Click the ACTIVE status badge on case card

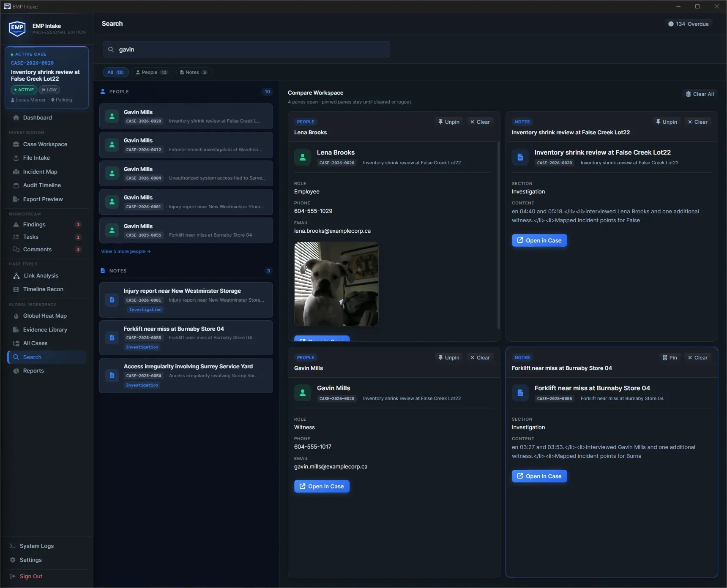point(24,90)
